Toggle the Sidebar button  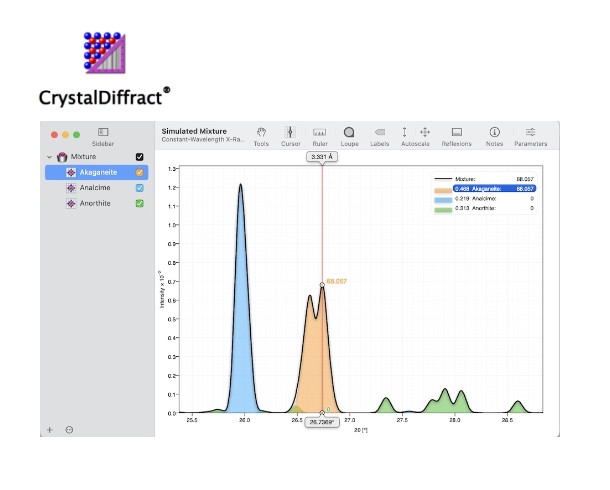click(x=103, y=133)
